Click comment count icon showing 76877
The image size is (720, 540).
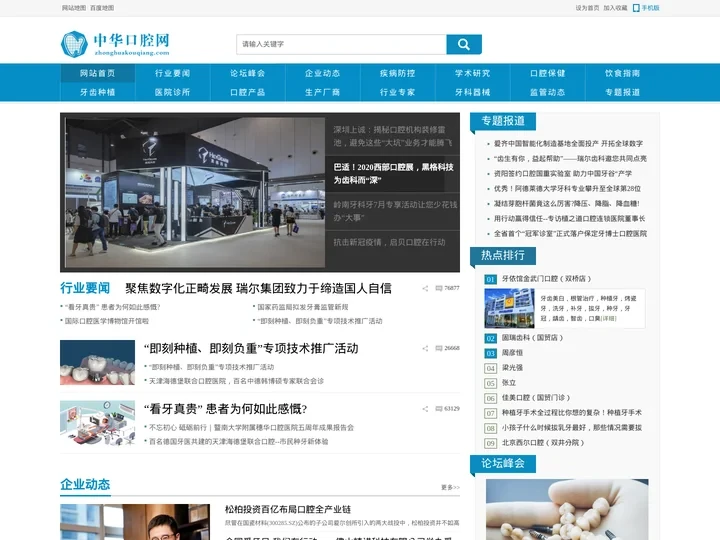439,288
